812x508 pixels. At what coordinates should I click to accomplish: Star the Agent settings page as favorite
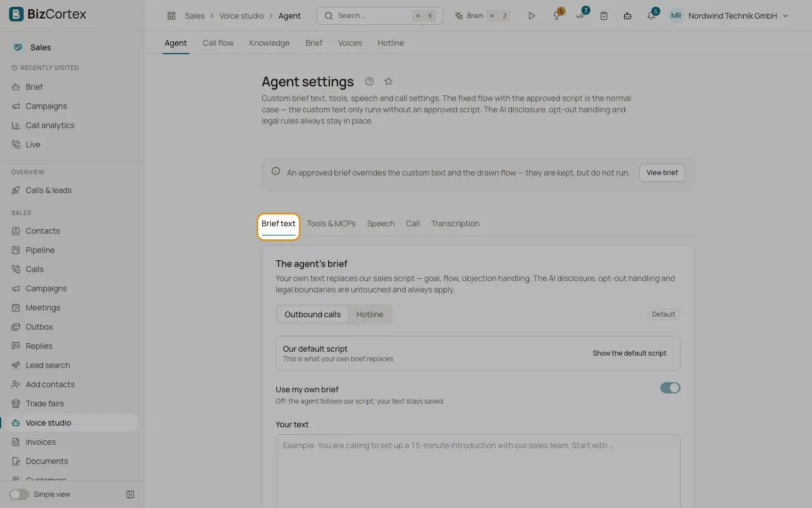pyautogui.click(x=389, y=81)
